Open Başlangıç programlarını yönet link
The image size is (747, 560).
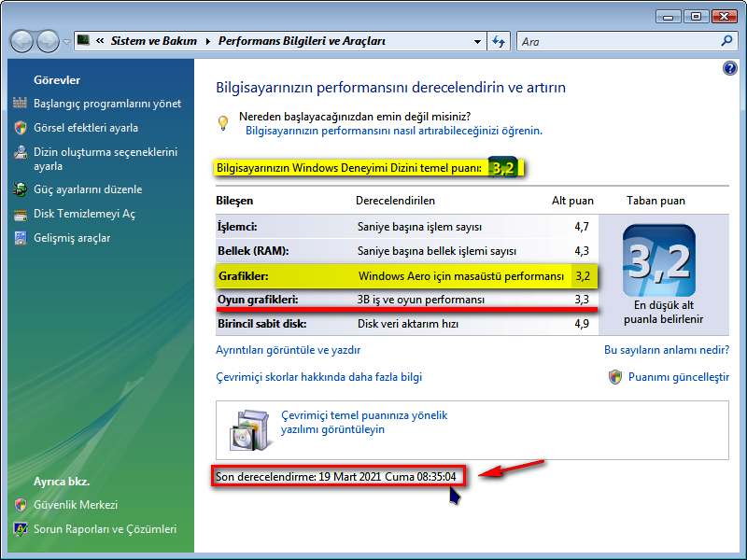coord(107,104)
